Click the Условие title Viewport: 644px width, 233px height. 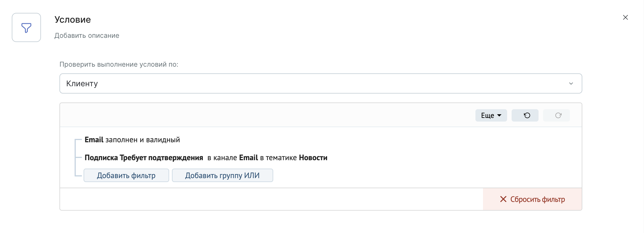pyautogui.click(x=73, y=20)
